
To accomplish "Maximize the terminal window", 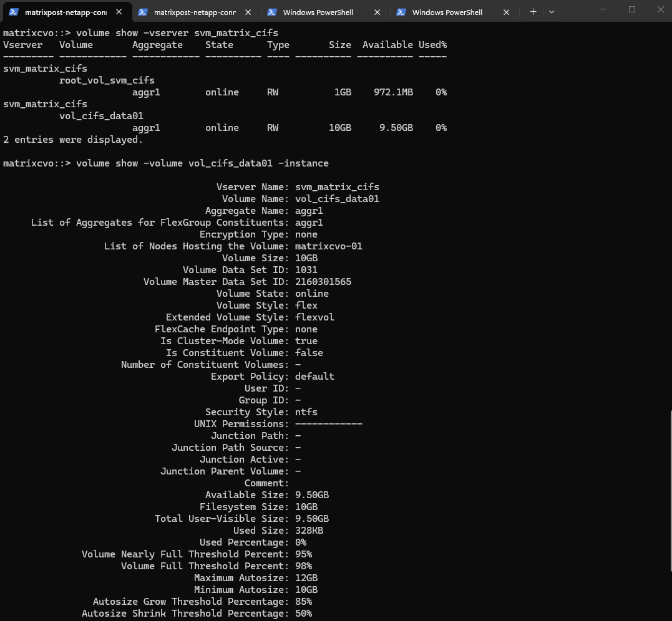I will coord(631,9).
